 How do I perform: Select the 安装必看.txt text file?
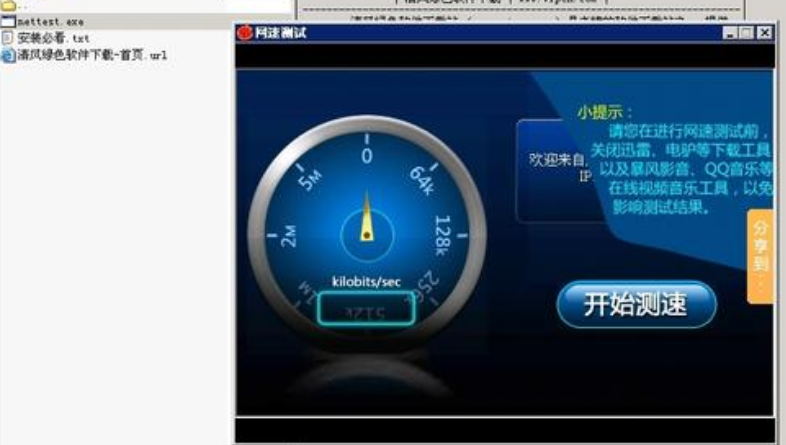[53, 38]
